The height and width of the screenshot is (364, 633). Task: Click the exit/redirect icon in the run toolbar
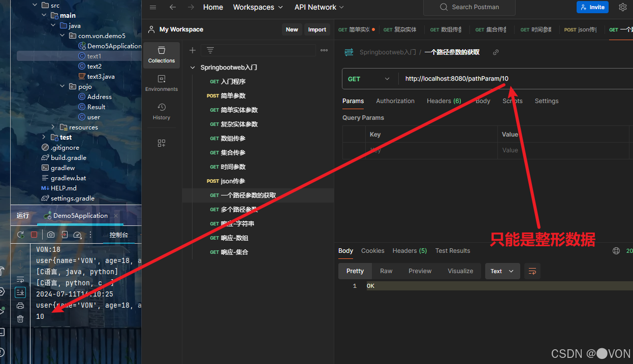click(65, 235)
